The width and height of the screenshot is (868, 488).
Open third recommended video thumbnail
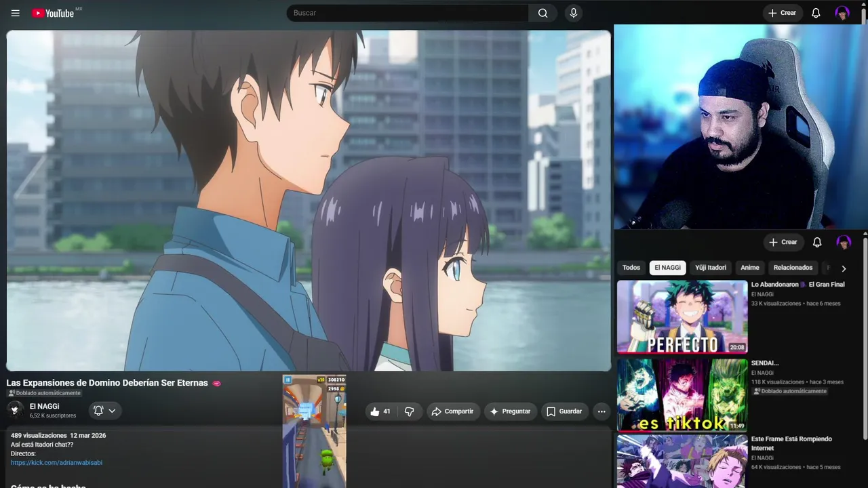tap(682, 462)
